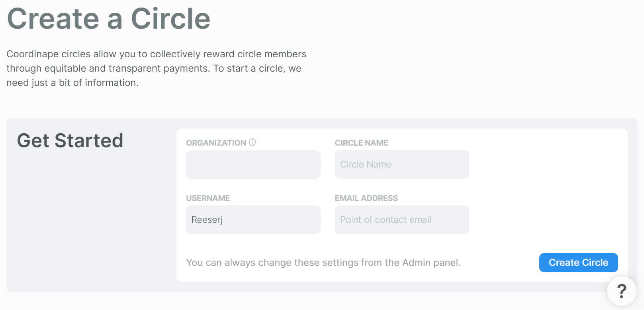The width and height of the screenshot is (644, 310).
Task: Focus the Point of contact email field
Action: pyautogui.click(x=402, y=220)
